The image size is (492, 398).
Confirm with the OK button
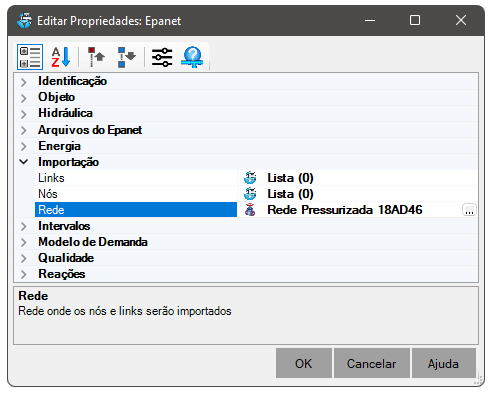point(304,363)
